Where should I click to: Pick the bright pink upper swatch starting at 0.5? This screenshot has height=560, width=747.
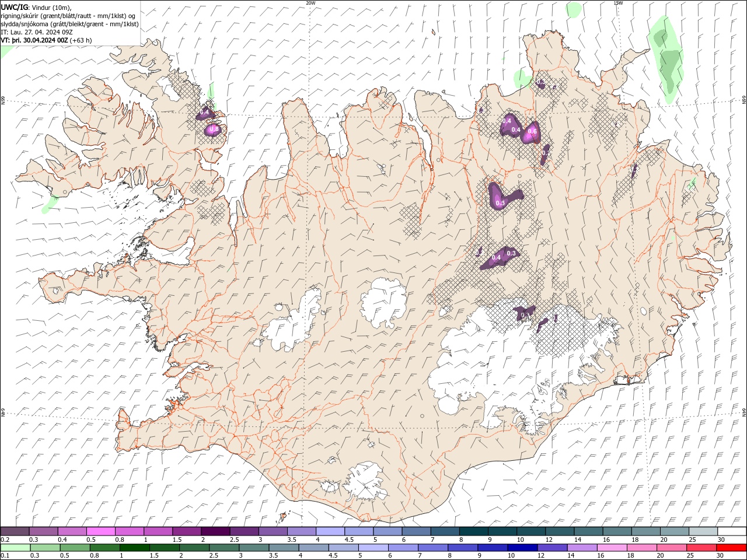pos(100,531)
